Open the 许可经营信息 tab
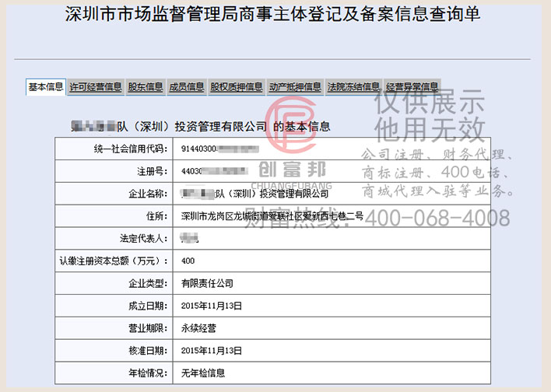This screenshot has width=551, height=392. pos(96,87)
